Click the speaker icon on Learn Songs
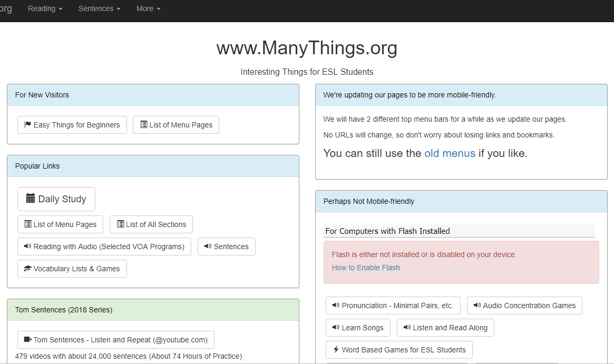 (336, 327)
